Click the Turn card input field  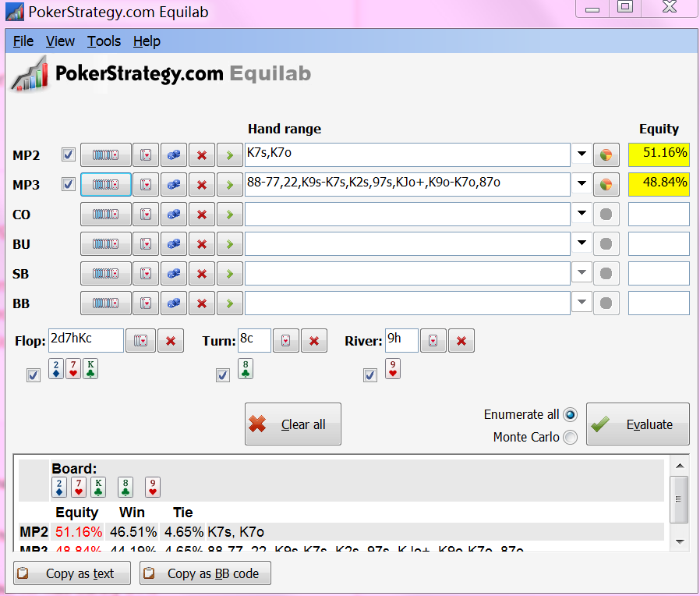point(254,340)
